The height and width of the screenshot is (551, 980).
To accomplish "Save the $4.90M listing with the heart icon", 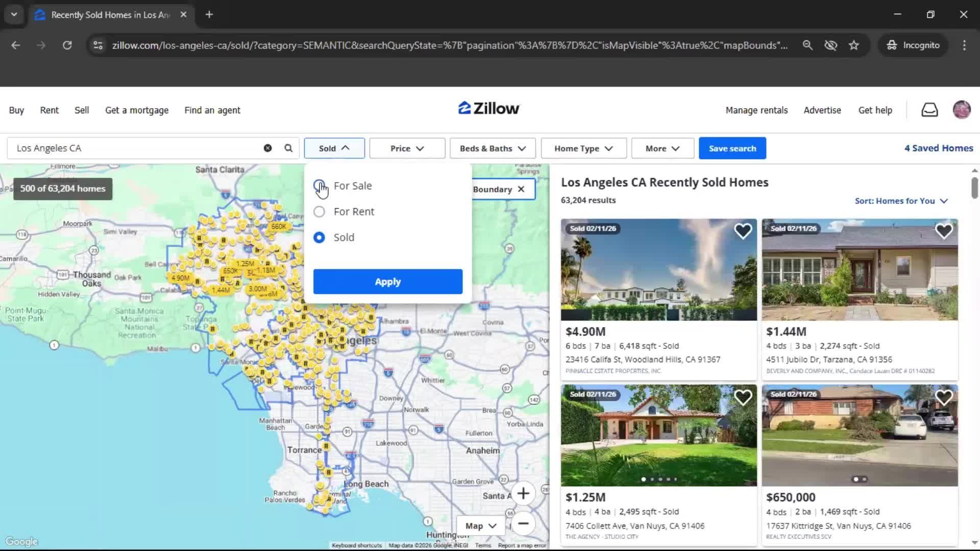I will tap(743, 231).
